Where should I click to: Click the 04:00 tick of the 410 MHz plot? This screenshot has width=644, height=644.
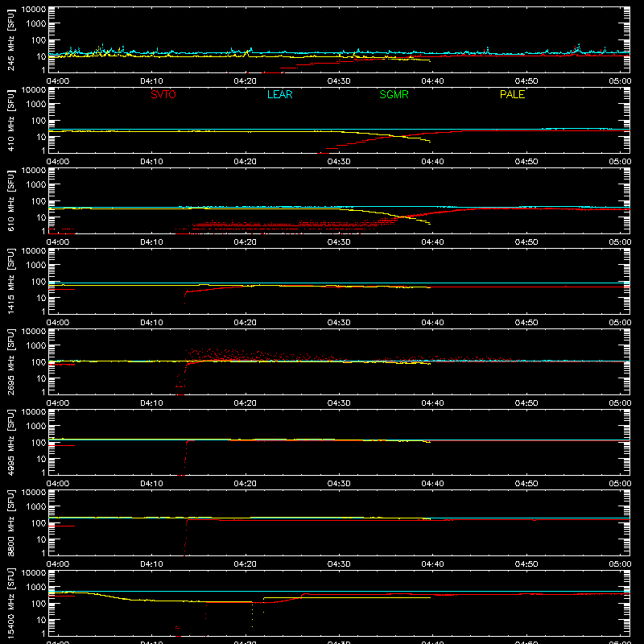point(58,162)
